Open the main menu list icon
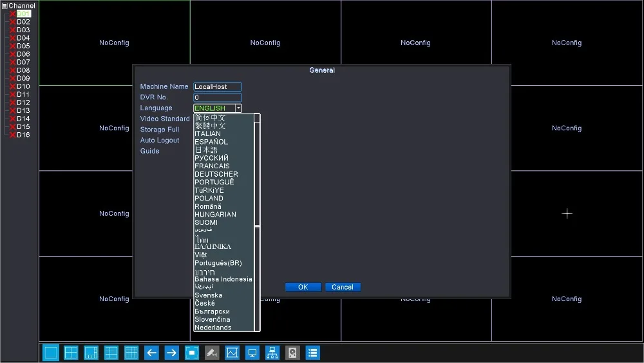 [x=312, y=353]
